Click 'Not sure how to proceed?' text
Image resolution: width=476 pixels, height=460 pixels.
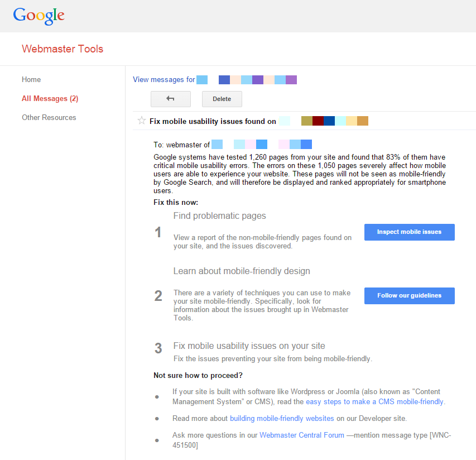tap(198, 376)
